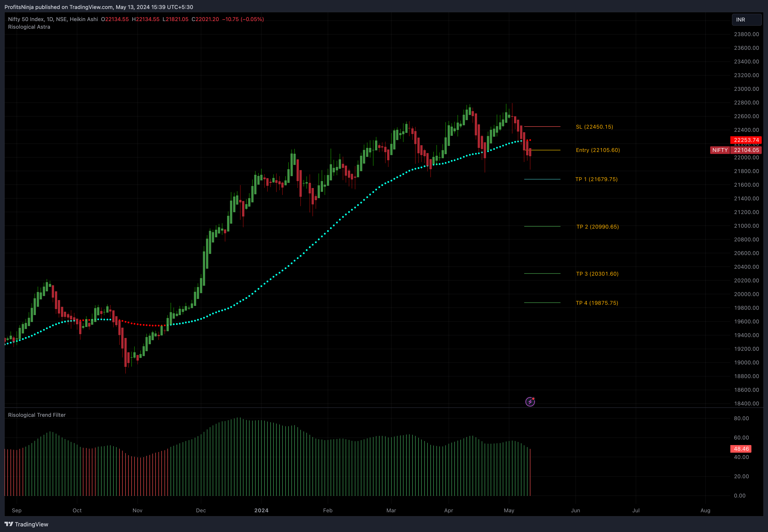Open the INR currency selector
768x532 pixels.
[x=747, y=20]
